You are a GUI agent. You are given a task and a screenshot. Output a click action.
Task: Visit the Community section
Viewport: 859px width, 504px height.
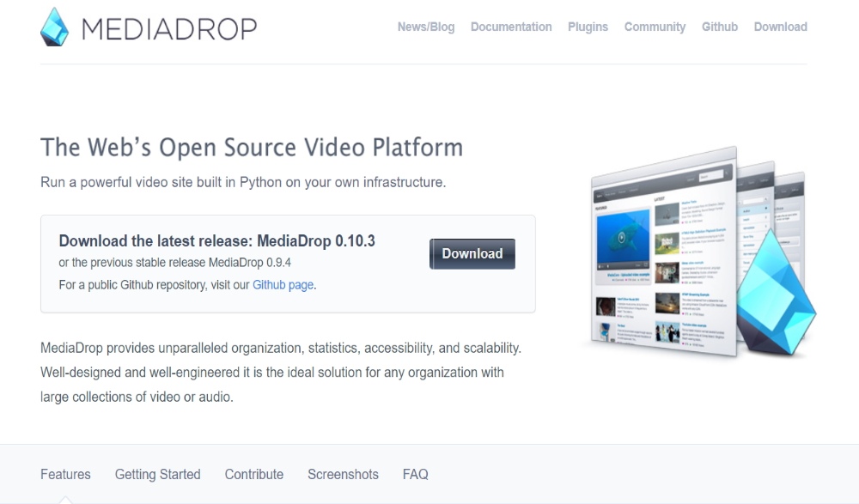tap(655, 27)
